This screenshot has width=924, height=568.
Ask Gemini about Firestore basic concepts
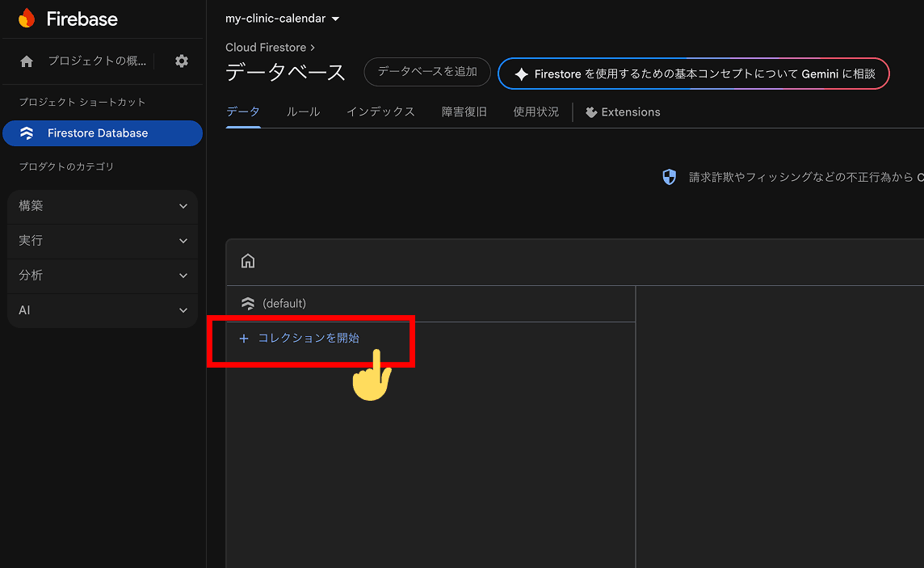tap(694, 74)
